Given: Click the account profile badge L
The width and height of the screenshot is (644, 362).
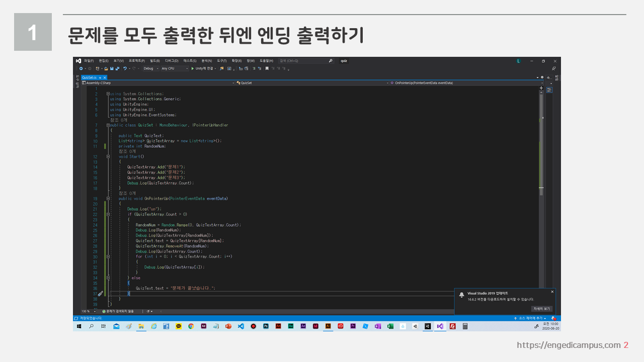Looking at the screenshot, I should 518,61.
